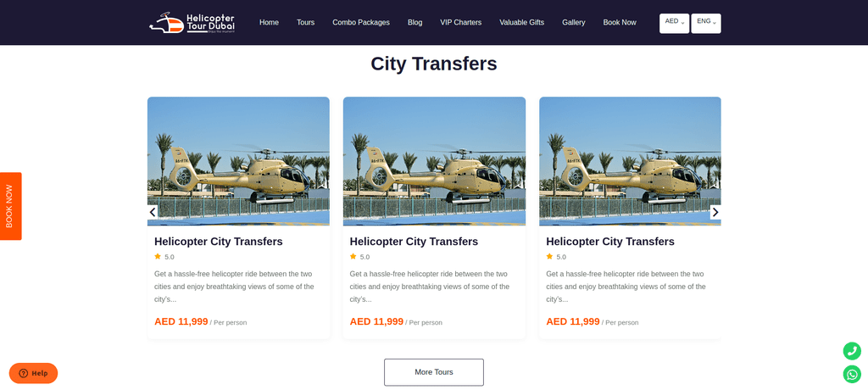The height and width of the screenshot is (390, 868).
Task: Click the Helicopter Tour Dubai logo
Action: point(192,23)
